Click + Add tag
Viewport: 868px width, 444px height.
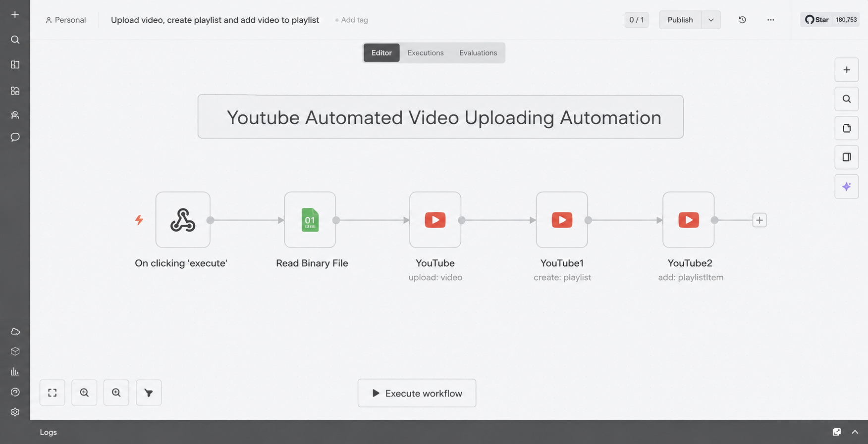[351, 20]
